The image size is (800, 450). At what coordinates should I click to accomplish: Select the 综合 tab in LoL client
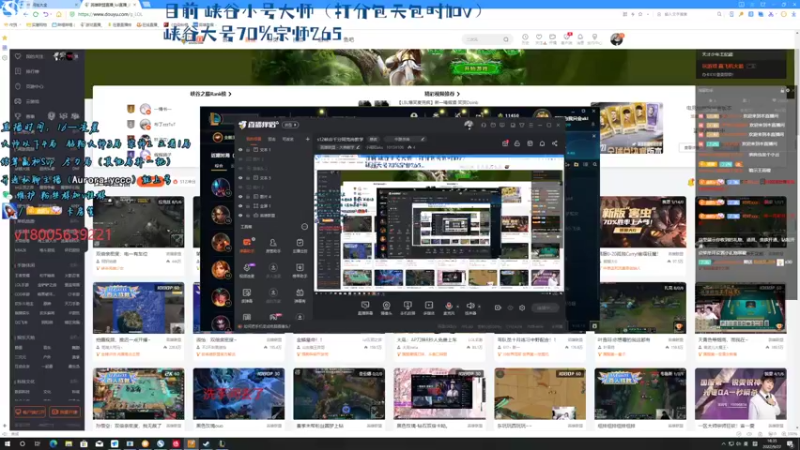coord(219,166)
